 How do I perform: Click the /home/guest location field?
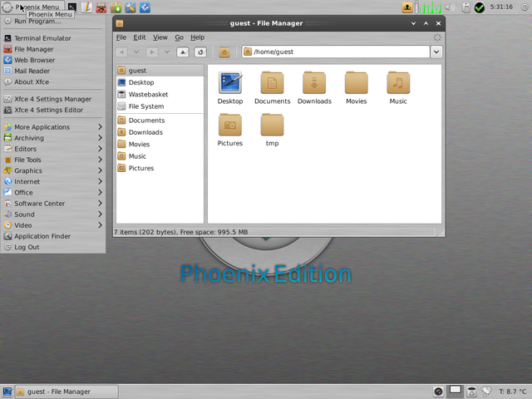336,52
